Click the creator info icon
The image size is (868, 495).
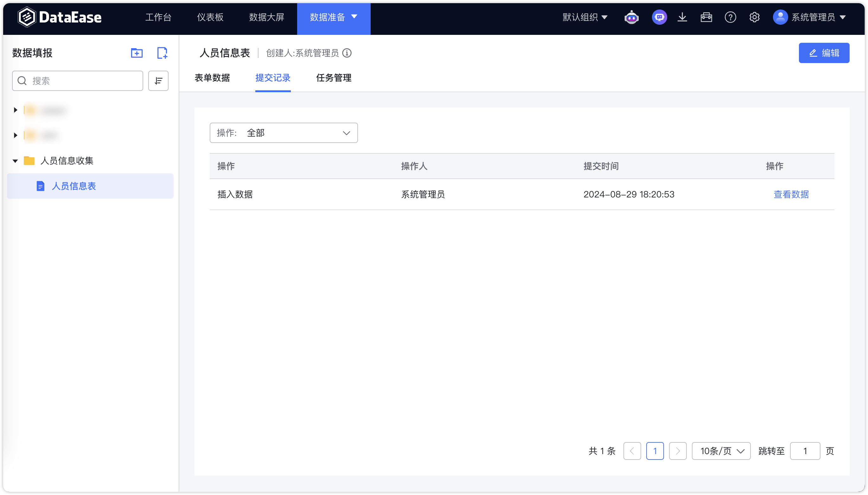[347, 53]
